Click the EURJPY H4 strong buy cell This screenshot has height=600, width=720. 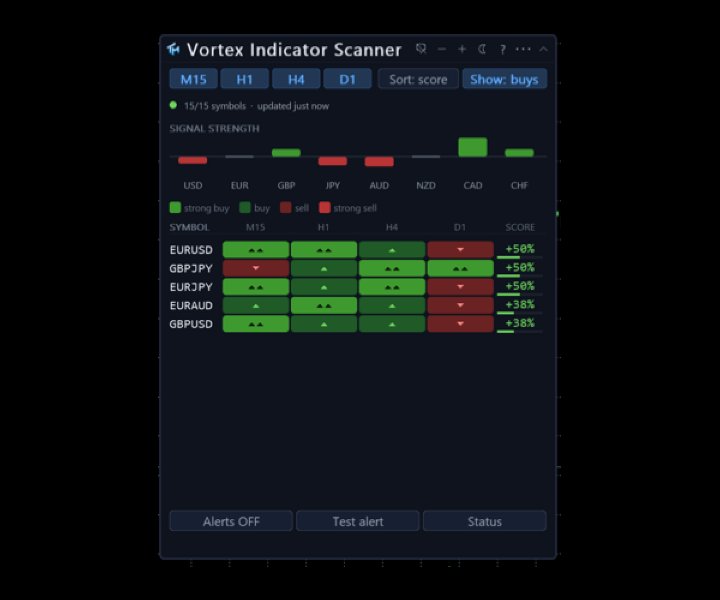392,287
